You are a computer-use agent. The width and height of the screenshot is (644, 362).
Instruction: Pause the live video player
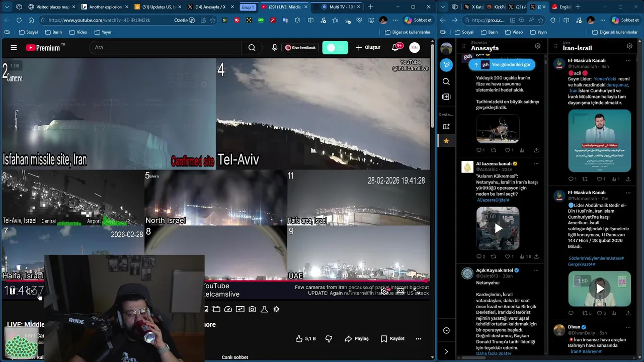[12, 291]
